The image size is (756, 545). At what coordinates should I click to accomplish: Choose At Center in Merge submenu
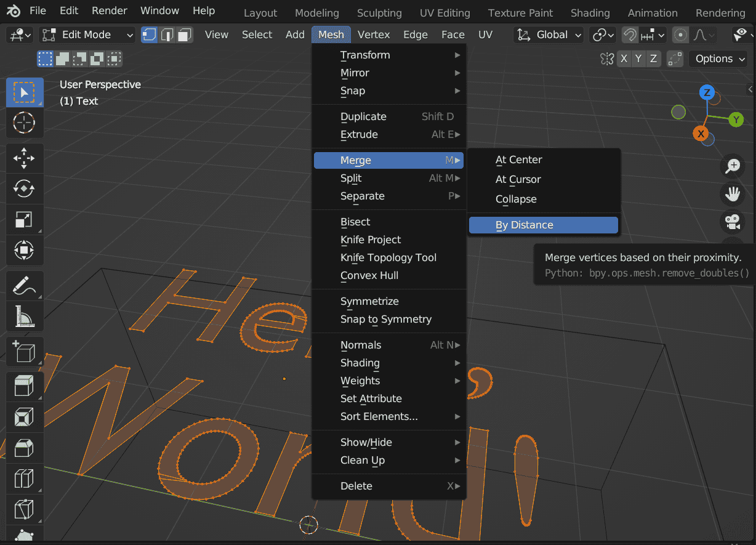(x=544, y=160)
